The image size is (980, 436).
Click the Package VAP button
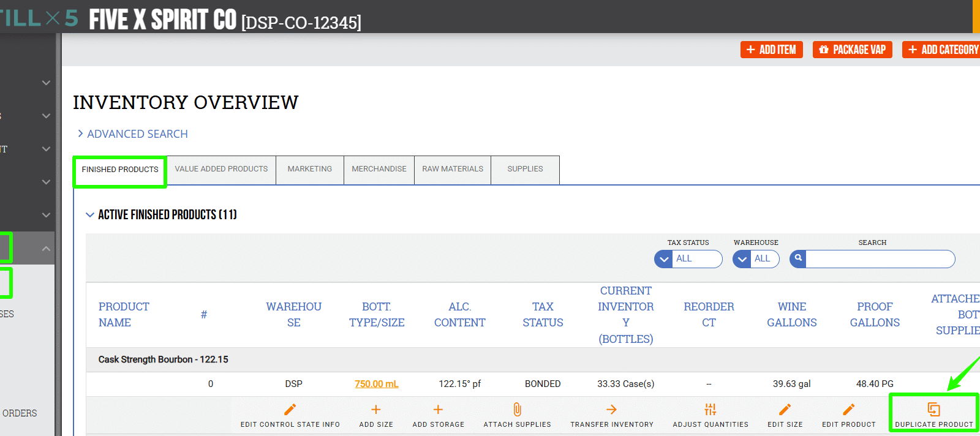pos(852,50)
